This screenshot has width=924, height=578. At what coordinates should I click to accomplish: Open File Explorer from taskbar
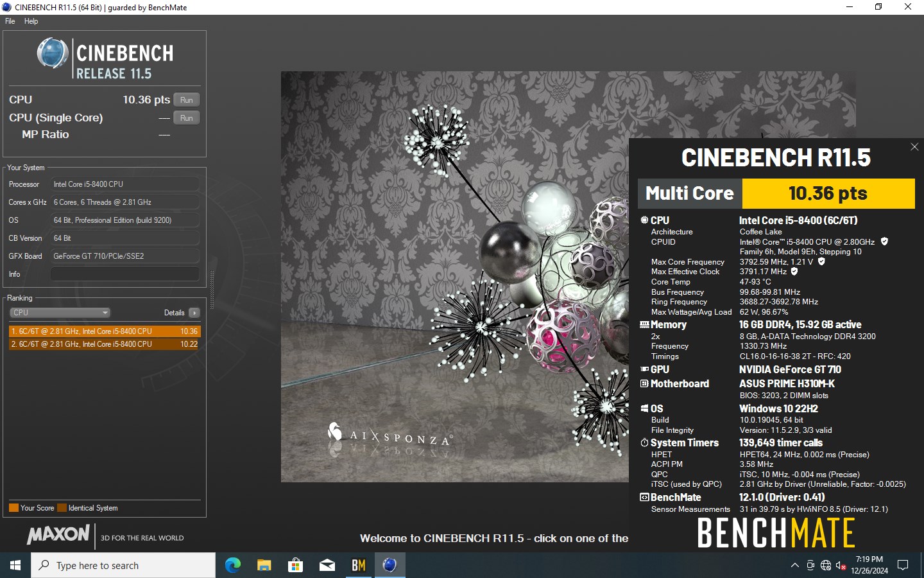coord(264,565)
